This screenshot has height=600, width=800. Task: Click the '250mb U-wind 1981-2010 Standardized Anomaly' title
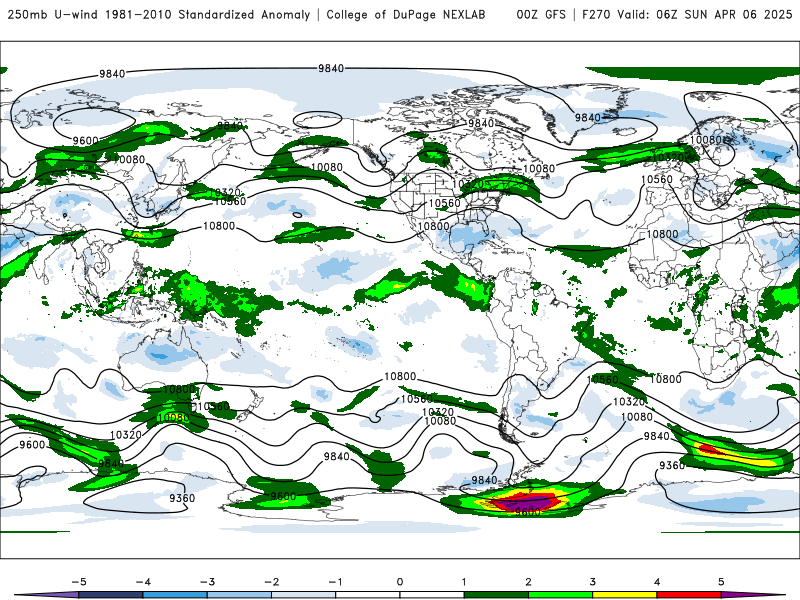coord(159,14)
